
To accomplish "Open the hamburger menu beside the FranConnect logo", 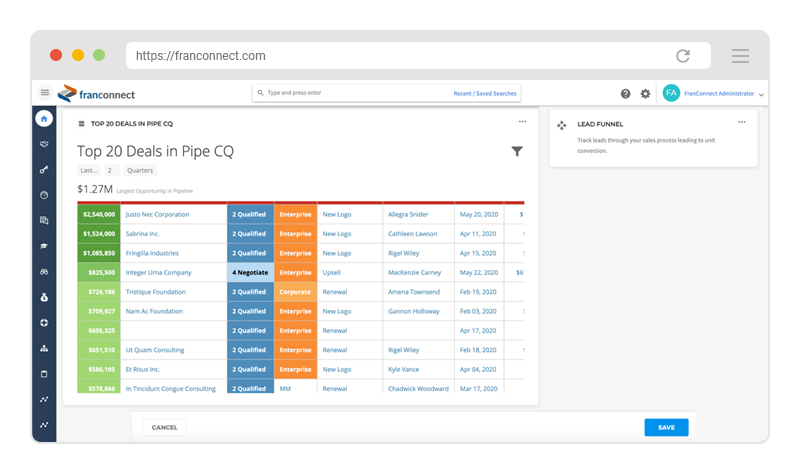I will [x=45, y=93].
